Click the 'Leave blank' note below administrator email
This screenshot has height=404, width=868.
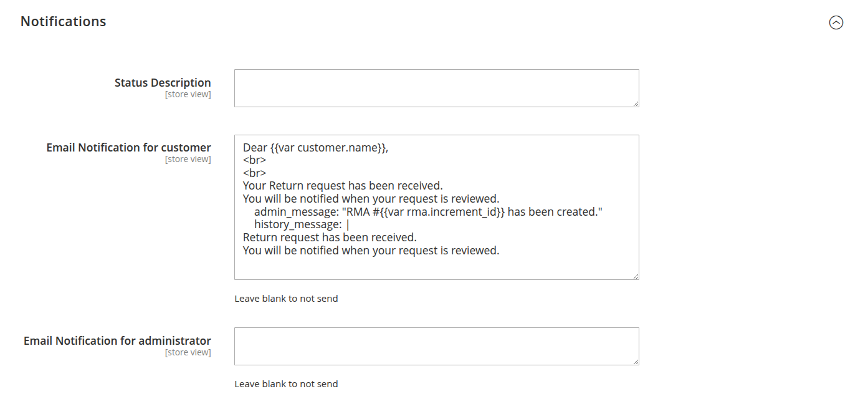(x=286, y=384)
